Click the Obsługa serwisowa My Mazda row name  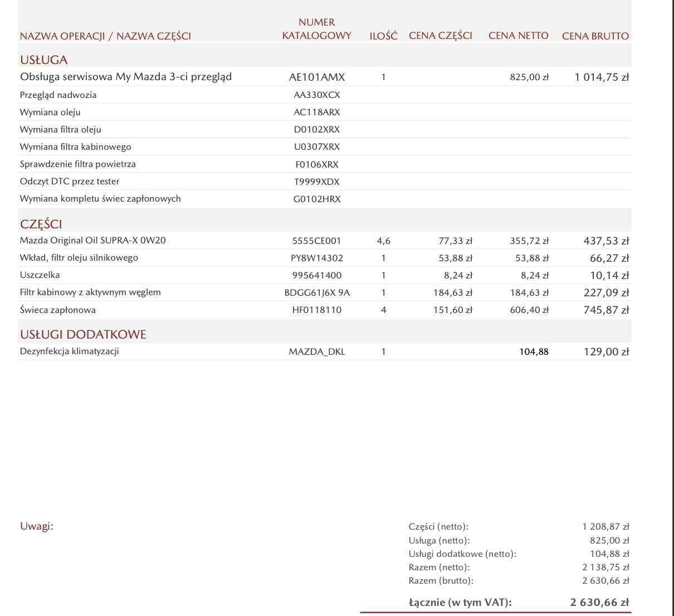[x=126, y=77]
